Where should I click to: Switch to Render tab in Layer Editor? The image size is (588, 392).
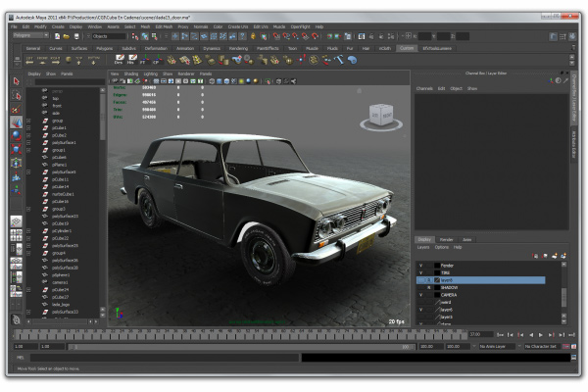pyautogui.click(x=446, y=239)
